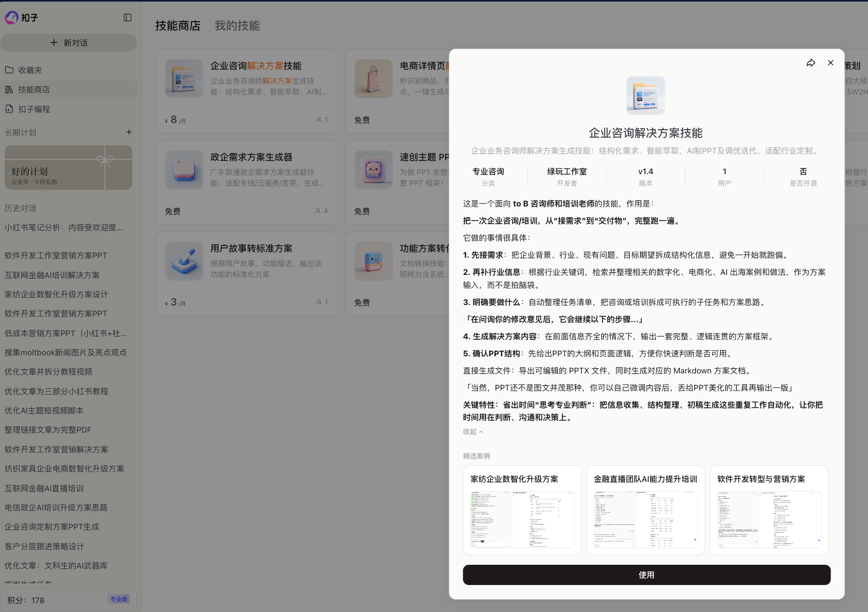Click the 用户故事转标准方案 joystick icon
This screenshot has width=868, height=612.
pos(184,261)
